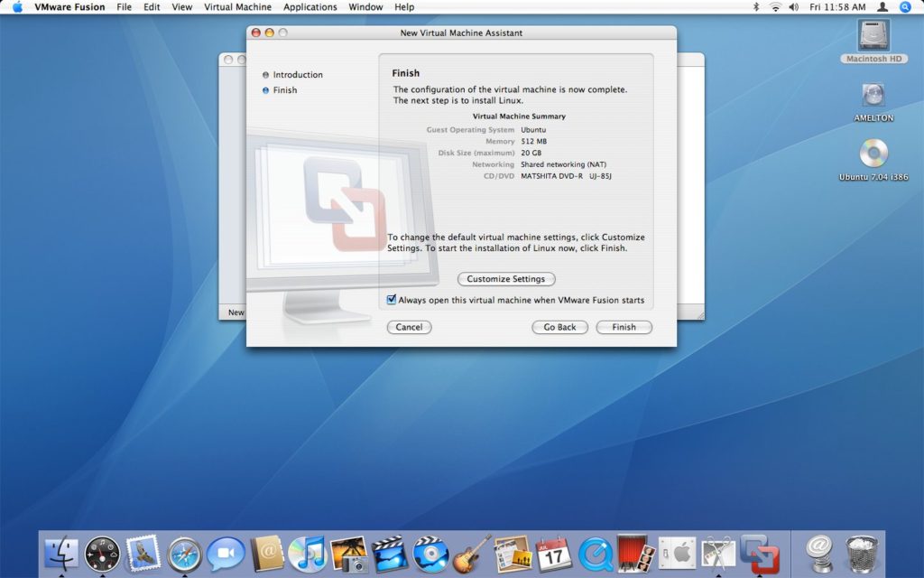This screenshot has height=578, width=924.
Task: Click Shared networking (NAT) value
Action: click(563, 164)
